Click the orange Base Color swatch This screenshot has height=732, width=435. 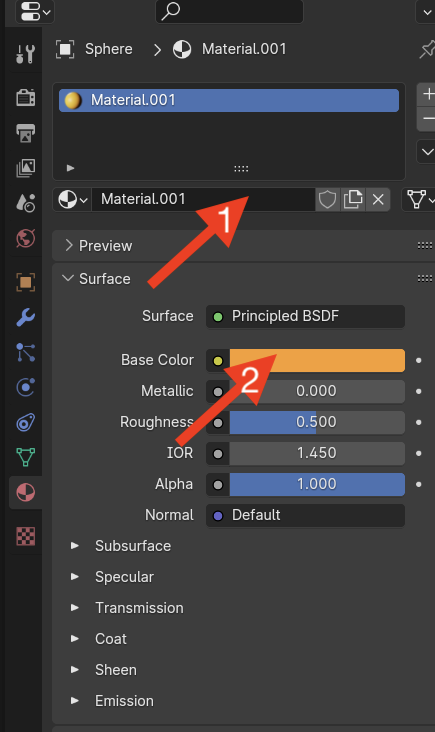317,360
